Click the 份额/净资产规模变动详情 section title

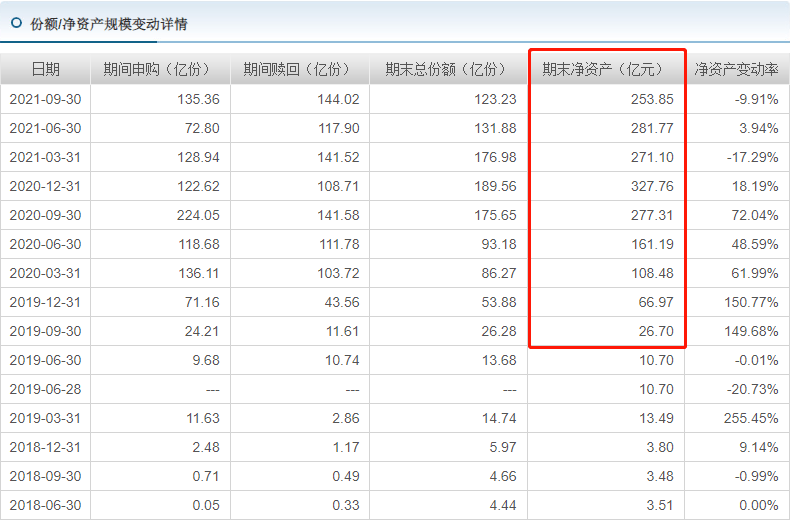click(108, 24)
